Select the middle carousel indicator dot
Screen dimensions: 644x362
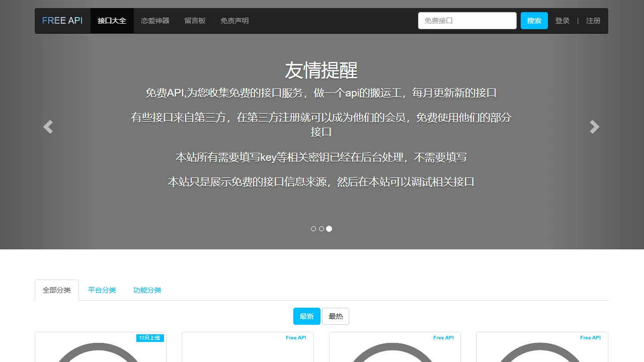pyautogui.click(x=321, y=229)
